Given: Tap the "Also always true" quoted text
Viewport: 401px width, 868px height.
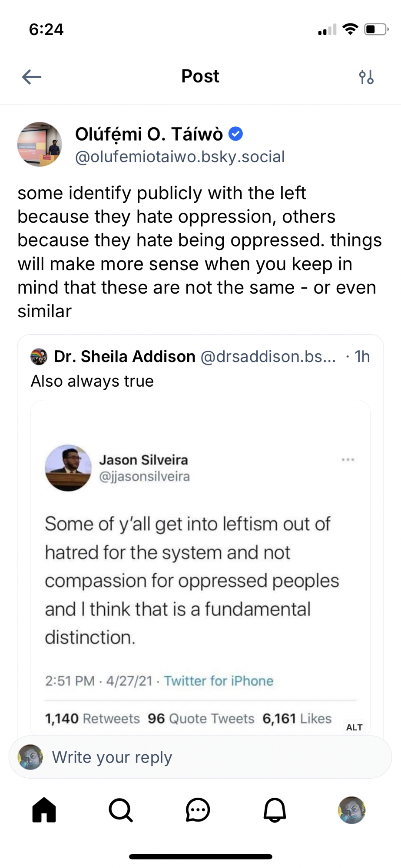Looking at the screenshot, I should [92, 381].
